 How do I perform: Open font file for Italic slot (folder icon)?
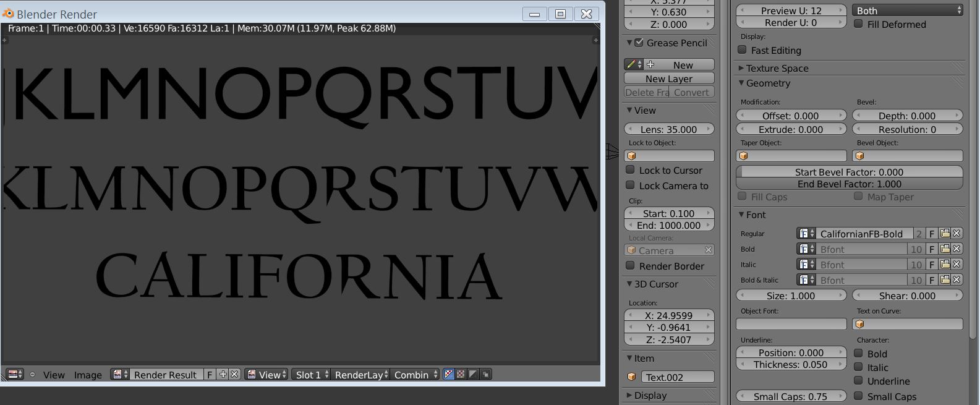tap(945, 264)
